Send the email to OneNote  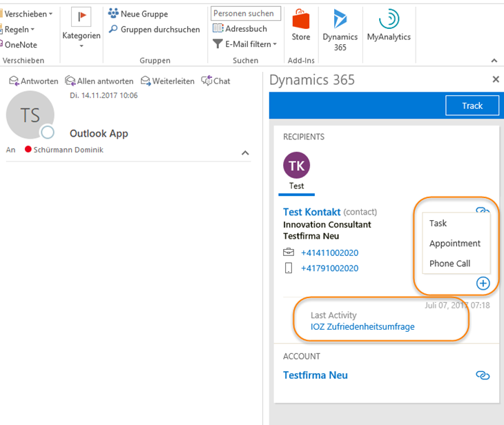pos(19,45)
